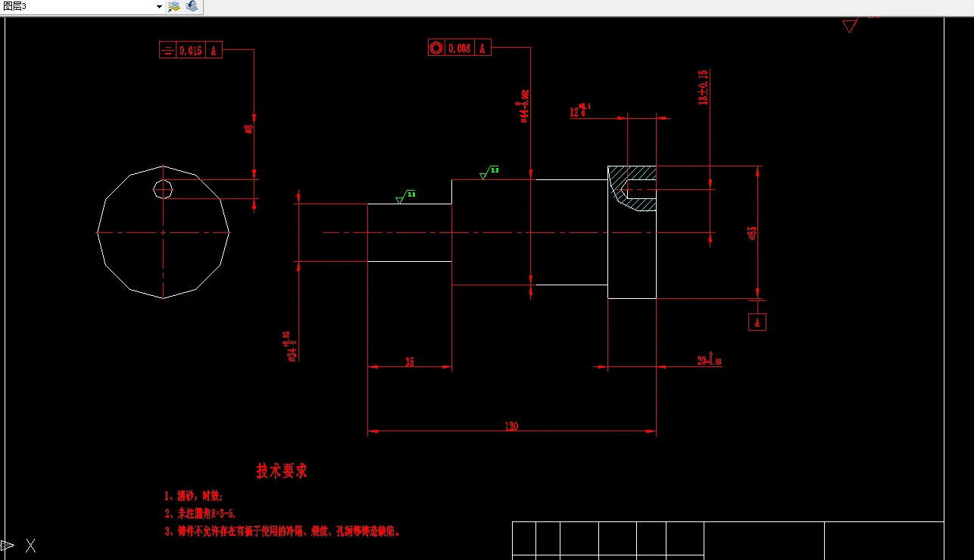The width and height of the screenshot is (974, 560).
Task: Select the small circle in the polygon view
Action: (163, 188)
